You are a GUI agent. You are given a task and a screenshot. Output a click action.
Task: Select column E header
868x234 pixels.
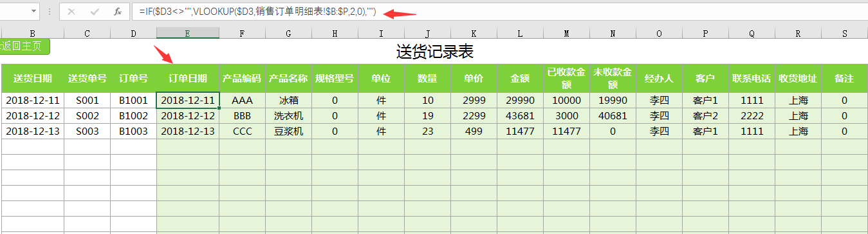[188, 33]
